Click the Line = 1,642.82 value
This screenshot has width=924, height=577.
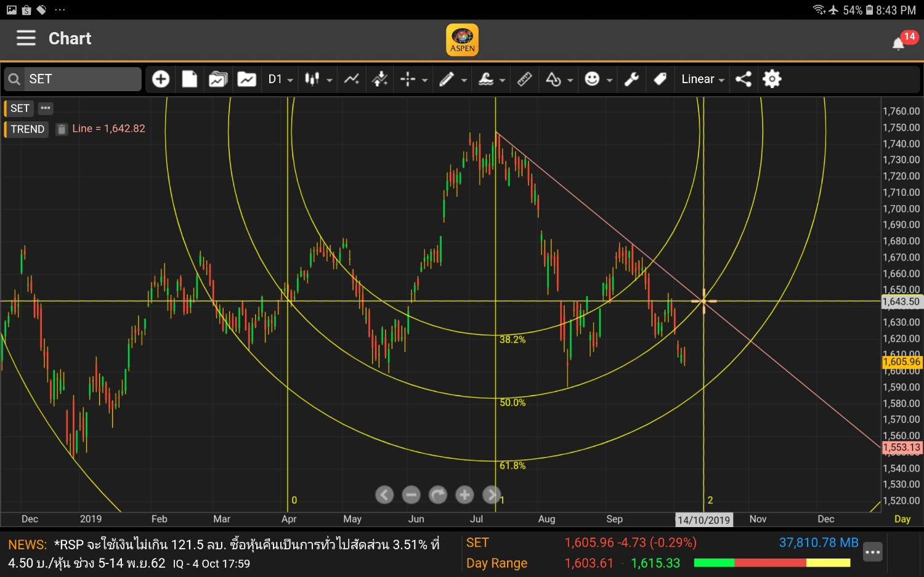[108, 129]
